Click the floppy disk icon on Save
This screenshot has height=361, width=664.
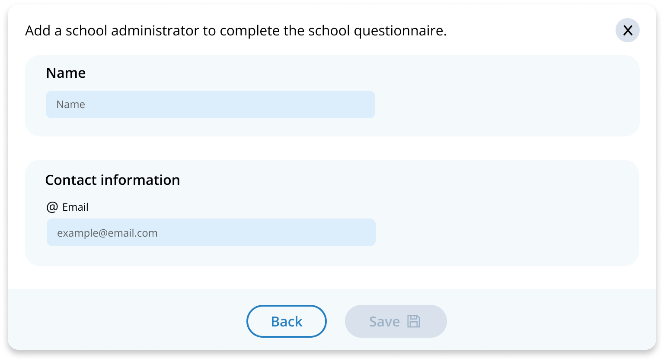(414, 321)
